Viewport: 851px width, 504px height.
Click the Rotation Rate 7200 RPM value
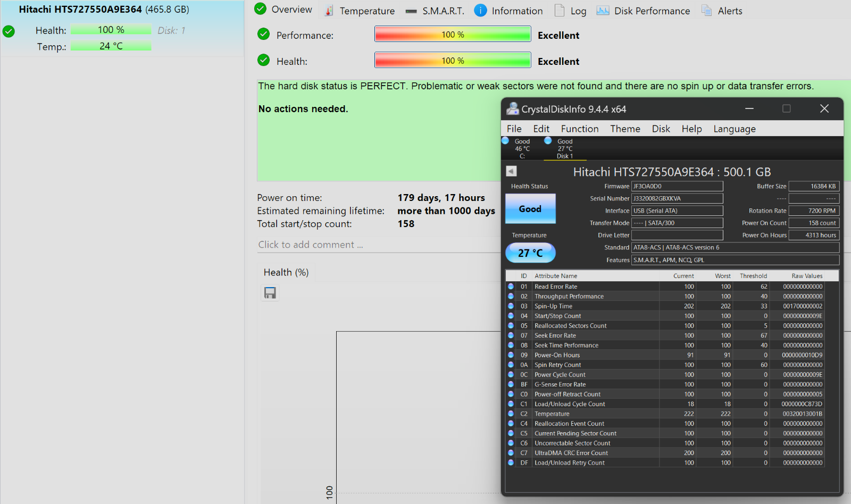814,211
